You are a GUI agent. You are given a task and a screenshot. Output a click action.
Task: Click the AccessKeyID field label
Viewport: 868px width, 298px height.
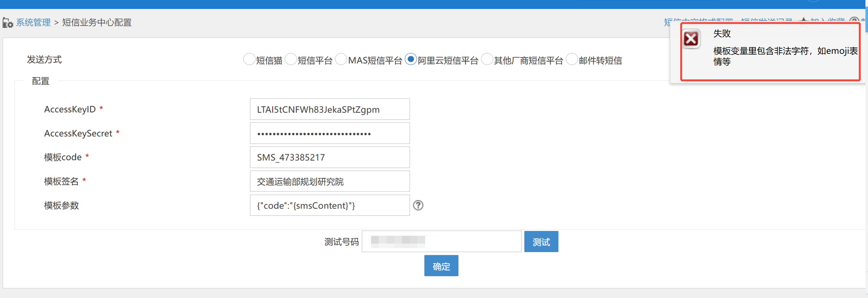tap(70, 109)
